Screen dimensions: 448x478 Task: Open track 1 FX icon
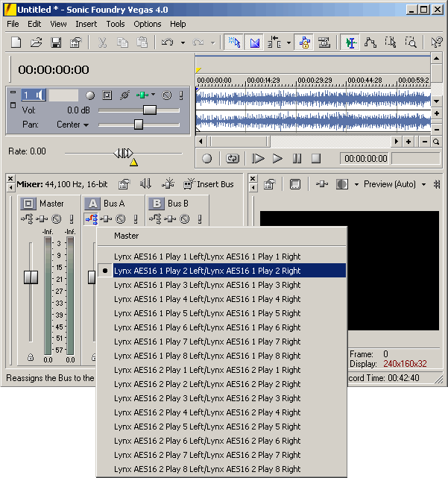click(x=142, y=95)
